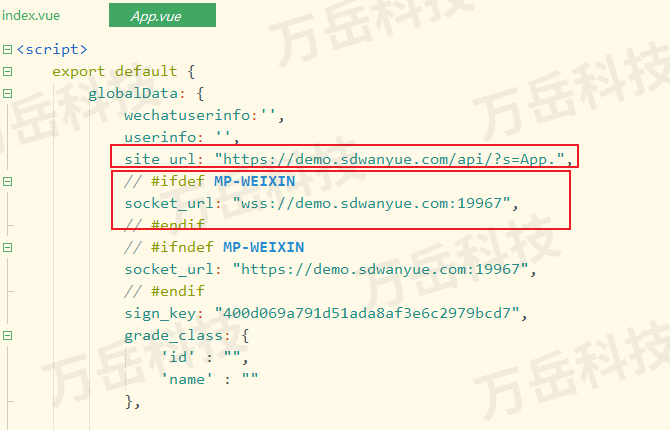The height and width of the screenshot is (430, 670).
Task: Click the globalData: { line
Action: tap(146, 94)
